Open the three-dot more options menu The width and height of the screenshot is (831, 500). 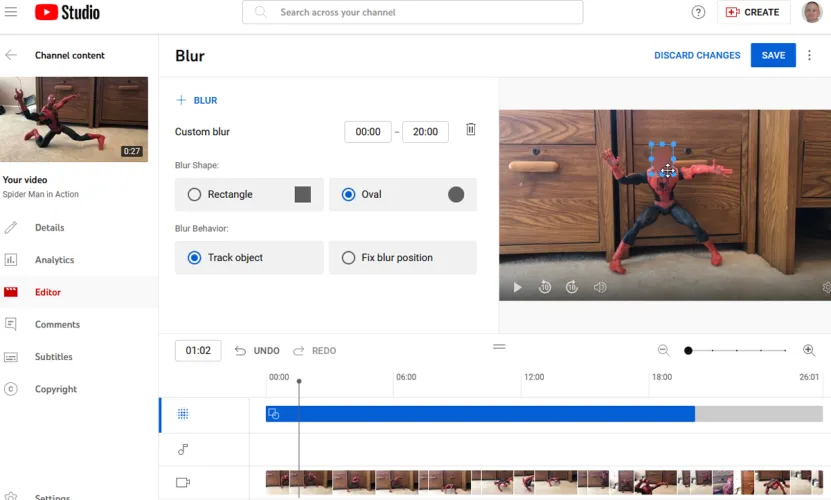coord(810,56)
